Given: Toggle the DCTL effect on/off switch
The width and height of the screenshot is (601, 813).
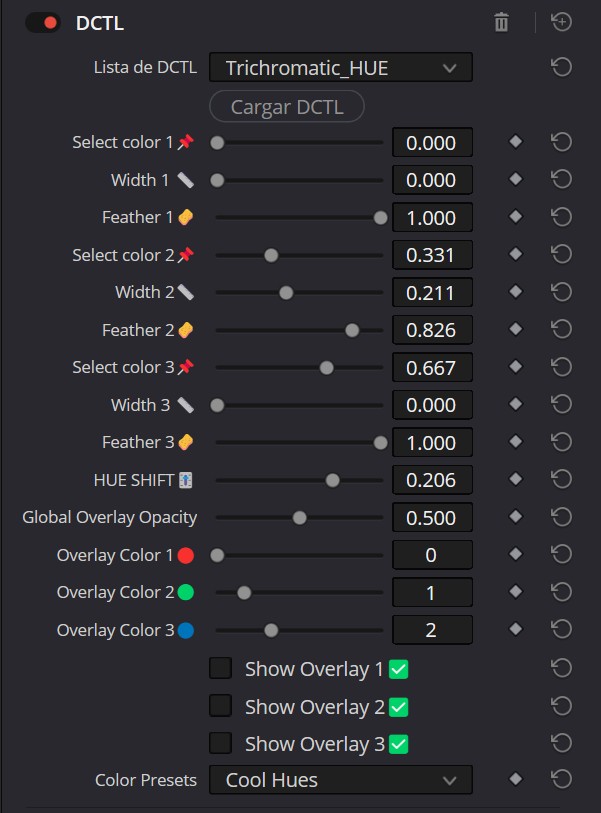Looking at the screenshot, I should click(x=43, y=22).
